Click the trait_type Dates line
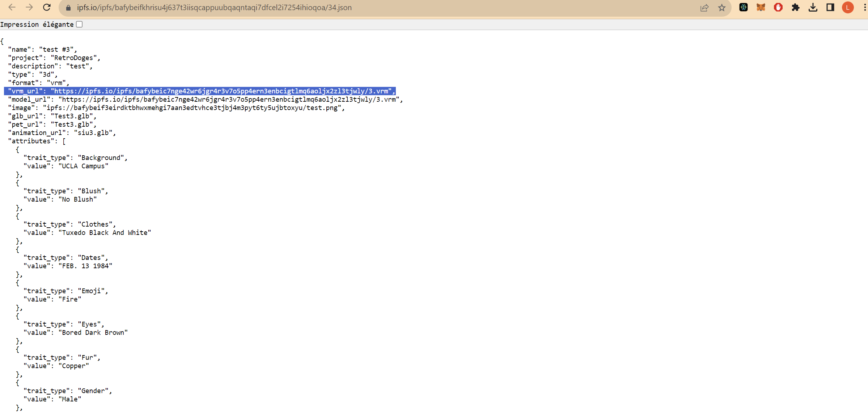The height and width of the screenshot is (413, 868). 66,258
